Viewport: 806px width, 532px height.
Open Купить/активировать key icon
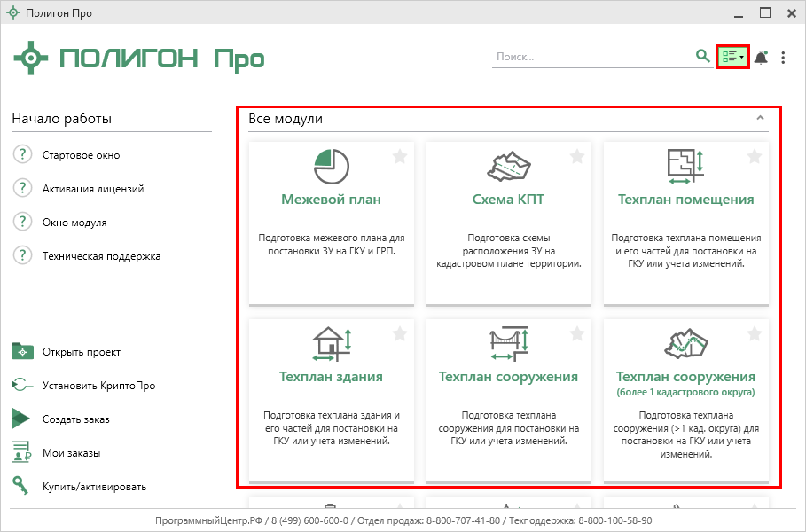pyautogui.click(x=21, y=486)
